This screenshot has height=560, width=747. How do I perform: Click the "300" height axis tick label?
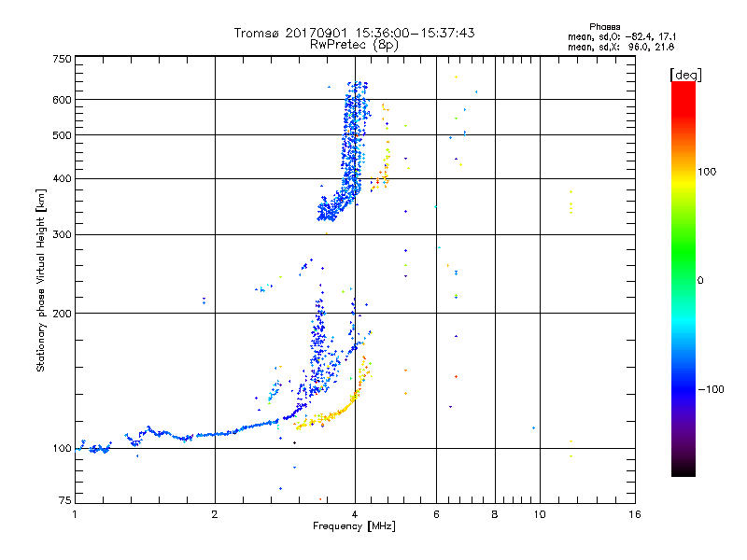pyautogui.click(x=62, y=235)
